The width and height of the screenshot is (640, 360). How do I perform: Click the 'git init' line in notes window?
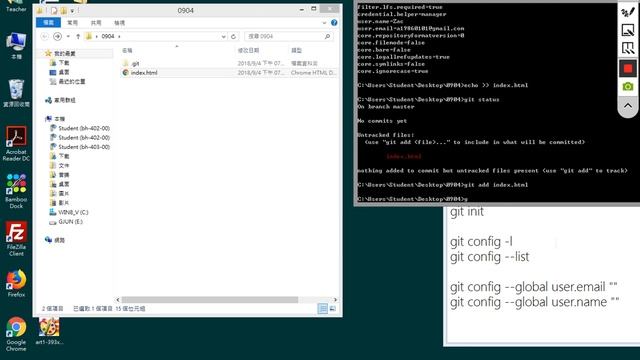pyautogui.click(x=467, y=211)
